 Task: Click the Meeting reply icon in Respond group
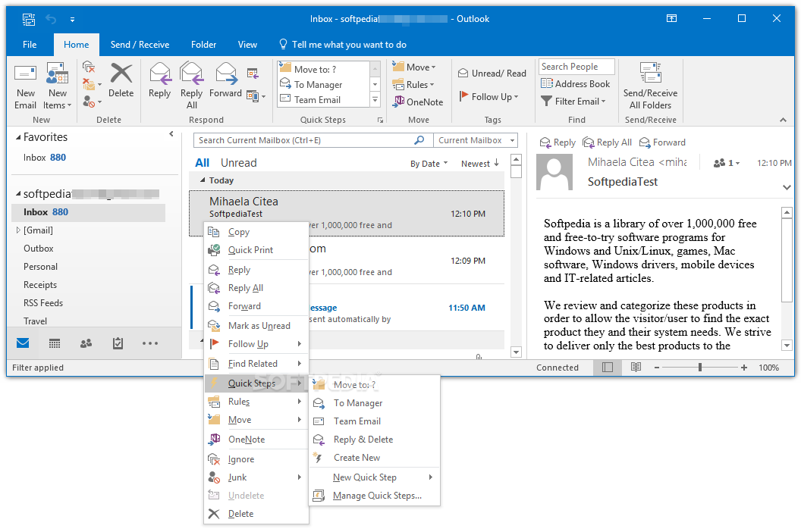[253, 74]
